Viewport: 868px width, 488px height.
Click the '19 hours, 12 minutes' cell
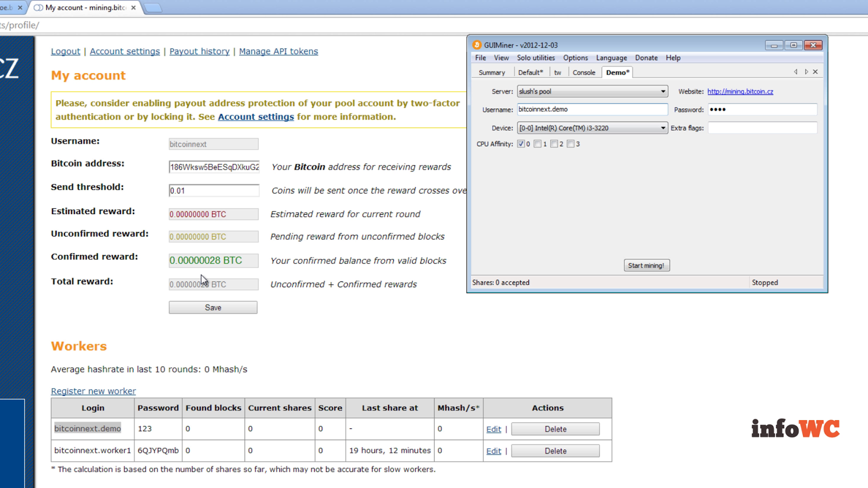coord(390,450)
